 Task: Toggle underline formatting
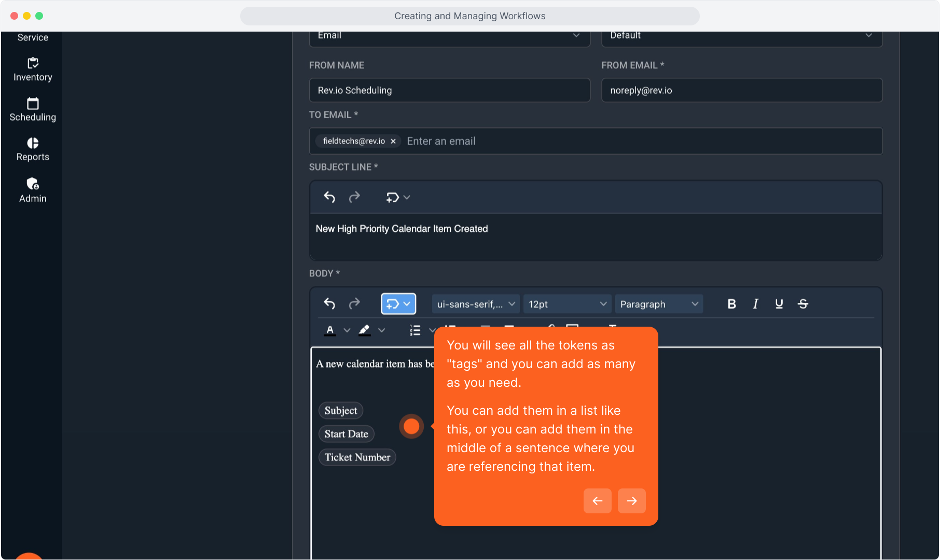[779, 304]
